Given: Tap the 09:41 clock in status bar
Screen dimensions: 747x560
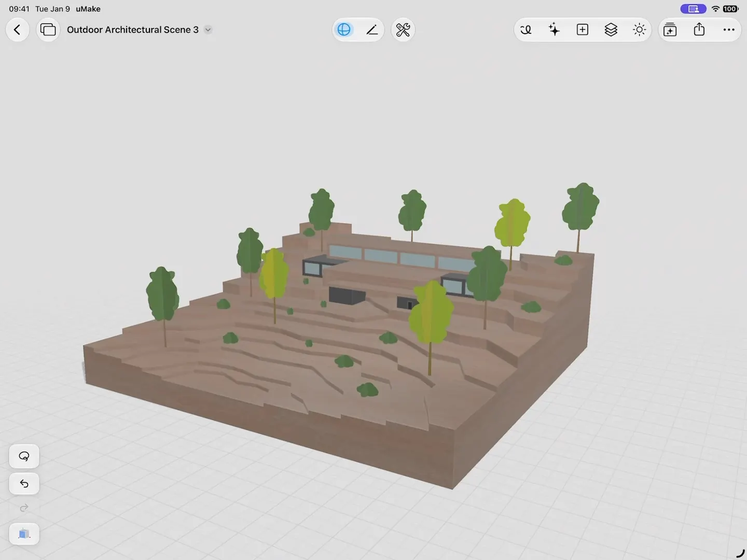Looking at the screenshot, I should point(19,9).
